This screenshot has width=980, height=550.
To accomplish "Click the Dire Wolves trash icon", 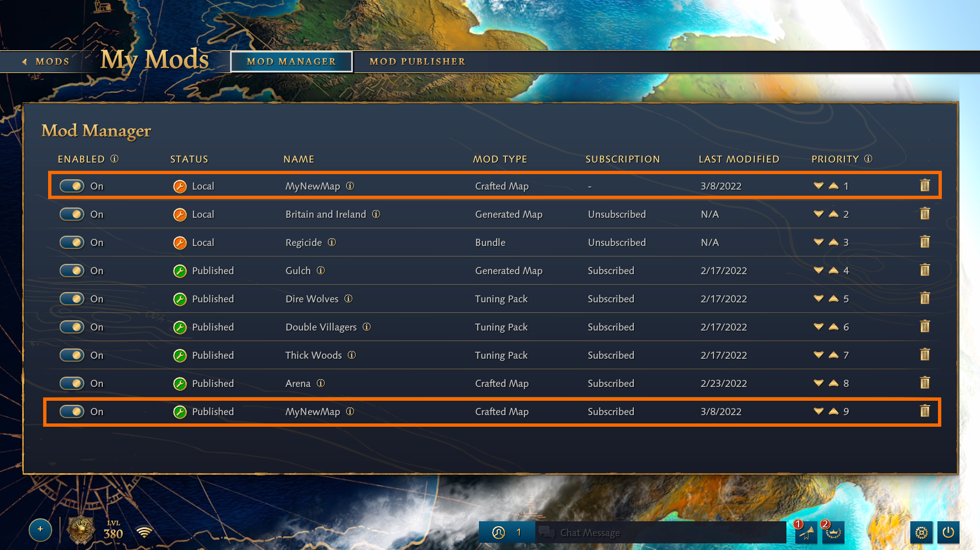I will [925, 298].
